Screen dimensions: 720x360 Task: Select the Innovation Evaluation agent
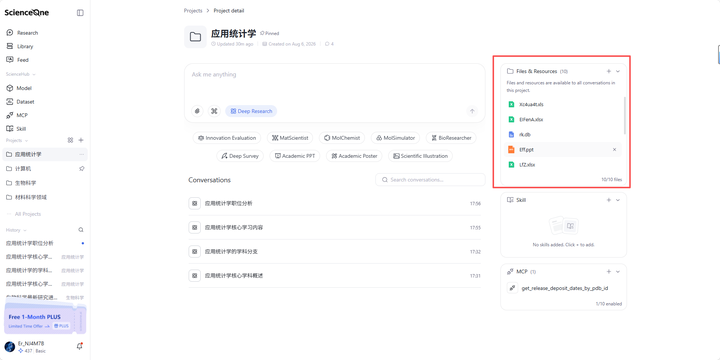[227, 138]
